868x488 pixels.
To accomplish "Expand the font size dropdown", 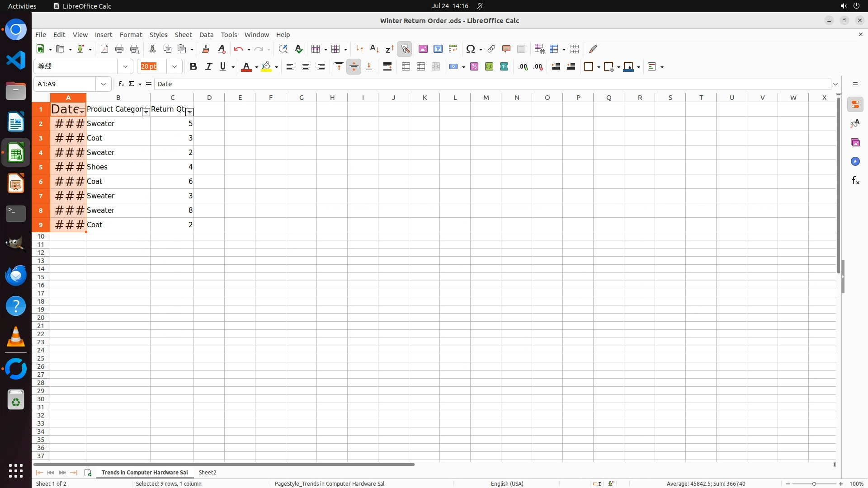I will [x=174, y=66].
